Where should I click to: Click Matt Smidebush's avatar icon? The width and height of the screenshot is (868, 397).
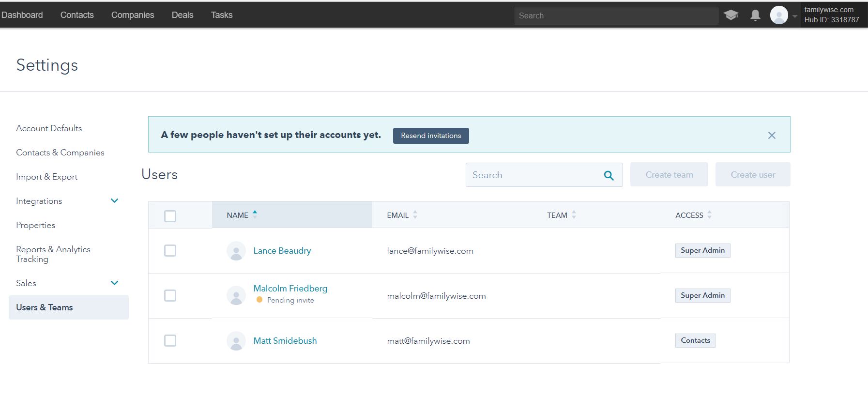(x=236, y=341)
